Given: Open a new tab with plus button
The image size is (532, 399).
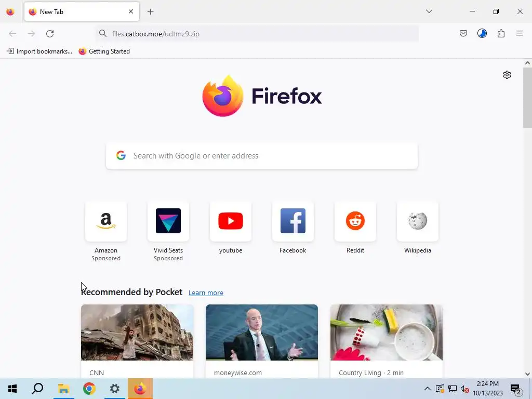Looking at the screenshot, I should 151,12.
